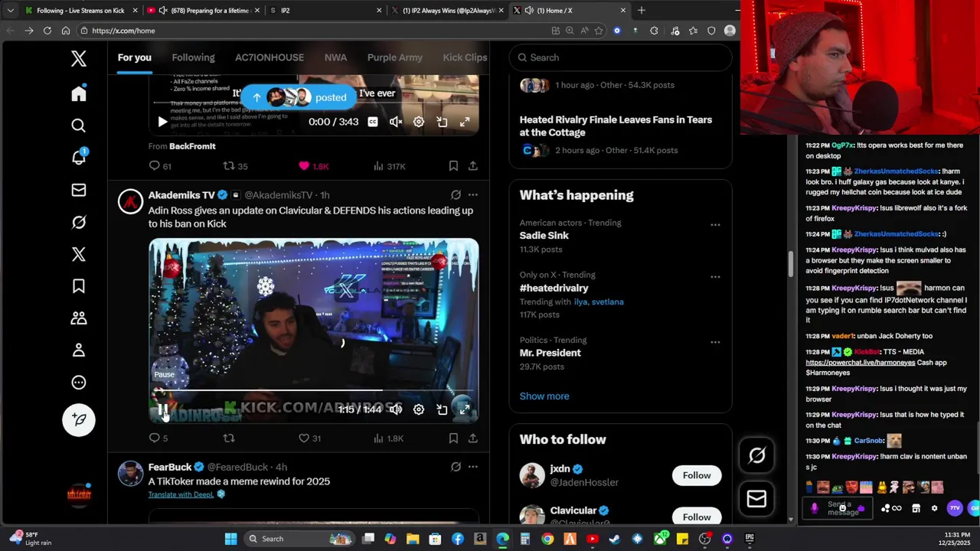Play the top 3:43 video
The image size is (980, 551).
(x=162, y=122)
